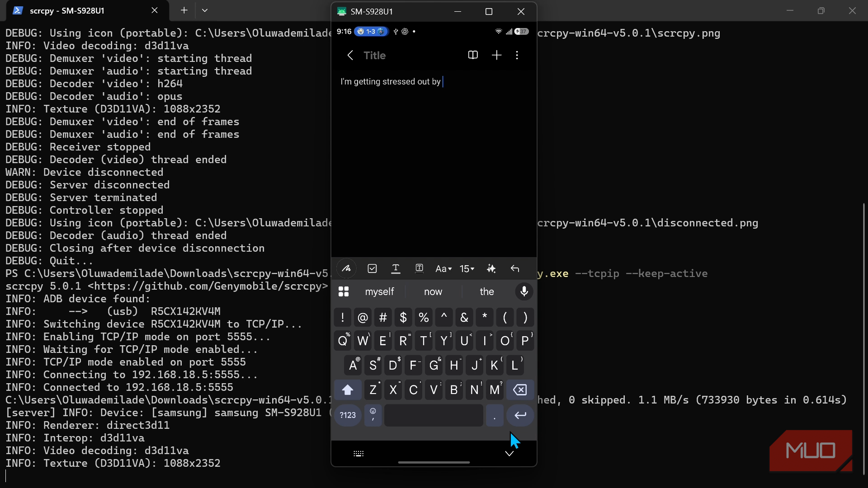
Task: Close the scrcpy terminal tab
Action: [x=155, y=10]
